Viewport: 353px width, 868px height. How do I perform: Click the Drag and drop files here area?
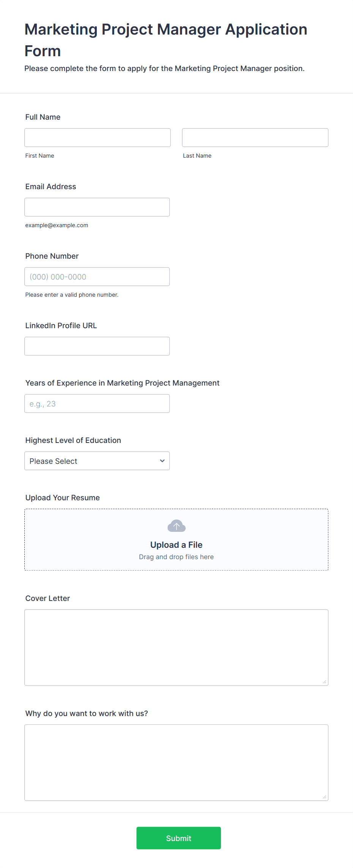tap(176, 557)
